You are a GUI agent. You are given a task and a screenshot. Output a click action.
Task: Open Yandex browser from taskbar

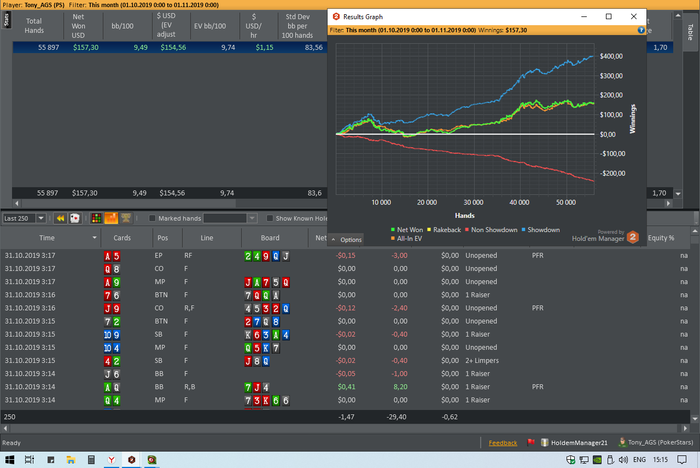tap(112, 460)
